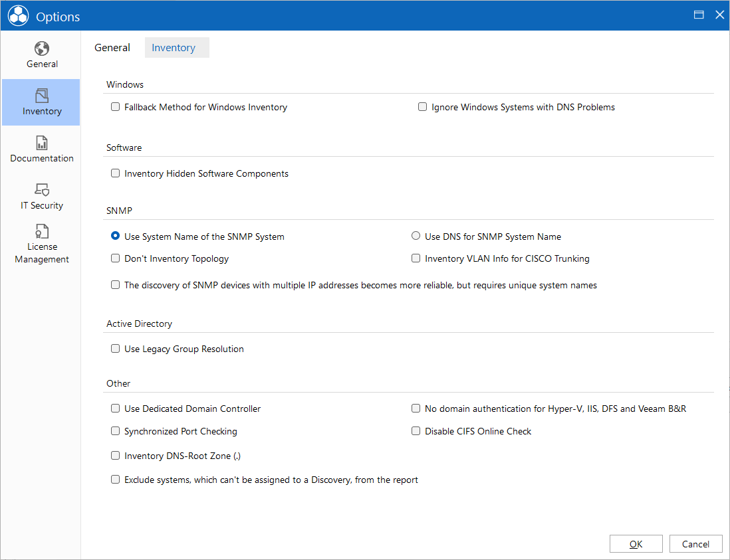The width and height of the screenshot is (730, 560).
Task: Check Use Dedicated Domain Controller
Action: tap(115, 409)
